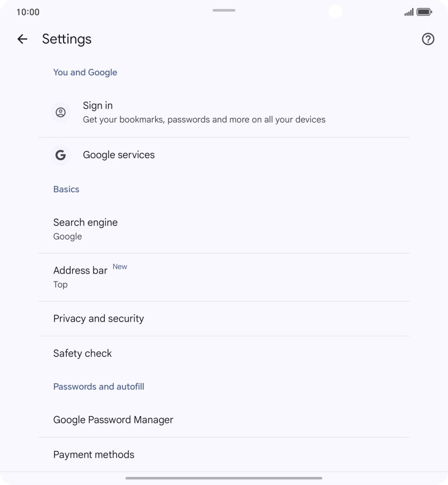This screenshot has width=448, height=485.
Task: Tap the You and Google section header
Action: (x=85, y=72)
